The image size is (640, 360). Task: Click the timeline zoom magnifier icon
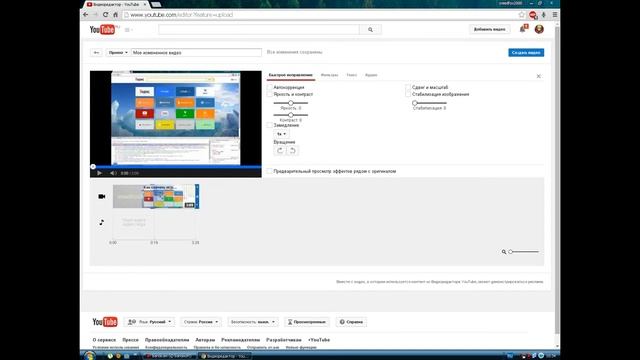[504, 252]
